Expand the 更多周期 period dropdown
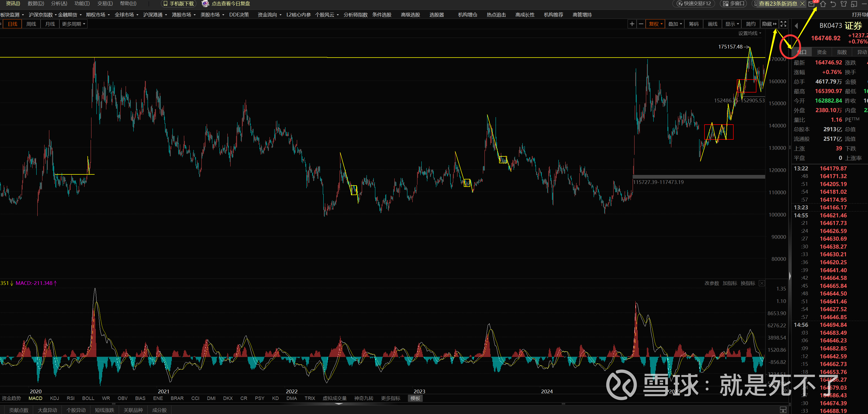The height and width of the screenshot is (414, 868). (x=73, y=24)
